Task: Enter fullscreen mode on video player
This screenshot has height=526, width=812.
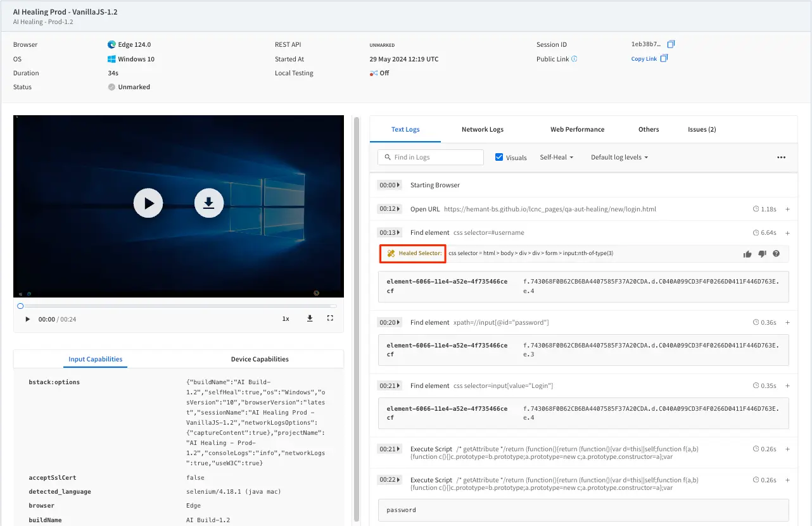Action: (330, 318)
